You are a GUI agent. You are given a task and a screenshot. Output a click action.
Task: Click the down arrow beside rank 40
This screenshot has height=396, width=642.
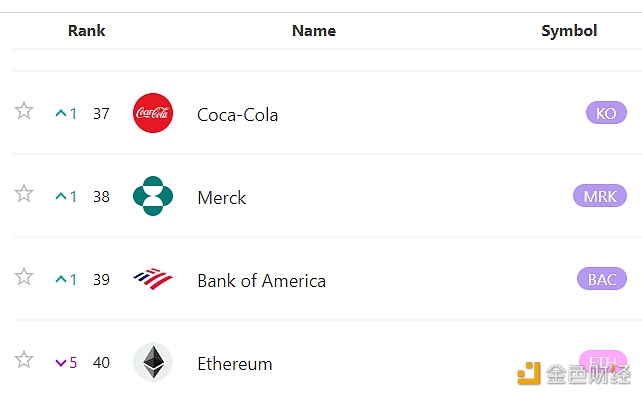click(x=61, y=362)
